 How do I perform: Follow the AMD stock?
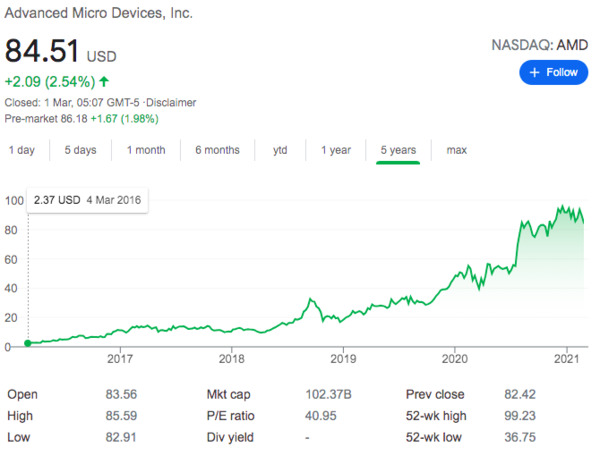553,72
